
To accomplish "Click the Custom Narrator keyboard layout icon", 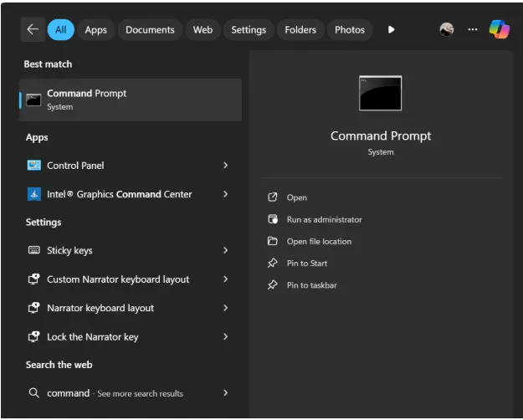I will coord(34,279).
